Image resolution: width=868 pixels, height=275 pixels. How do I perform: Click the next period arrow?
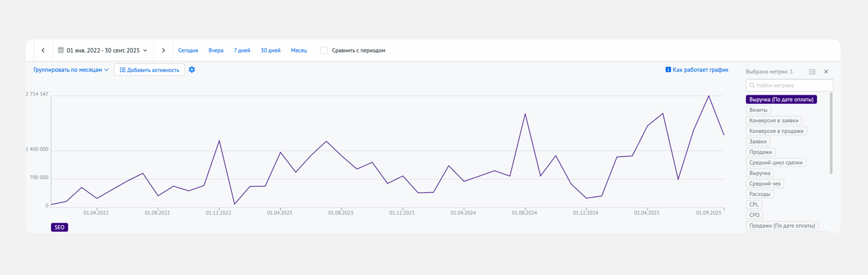point(163,51)
